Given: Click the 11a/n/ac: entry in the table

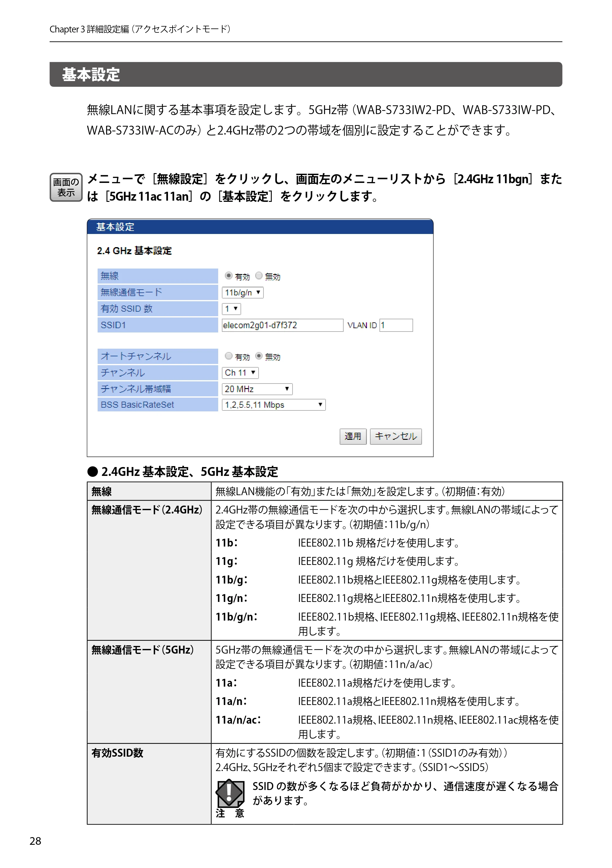Looking at the screenshot, I should click(238, 720).
